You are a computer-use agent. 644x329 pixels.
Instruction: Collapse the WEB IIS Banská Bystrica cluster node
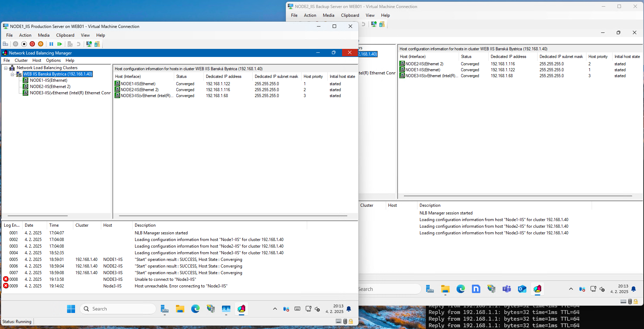click(13, 74)
